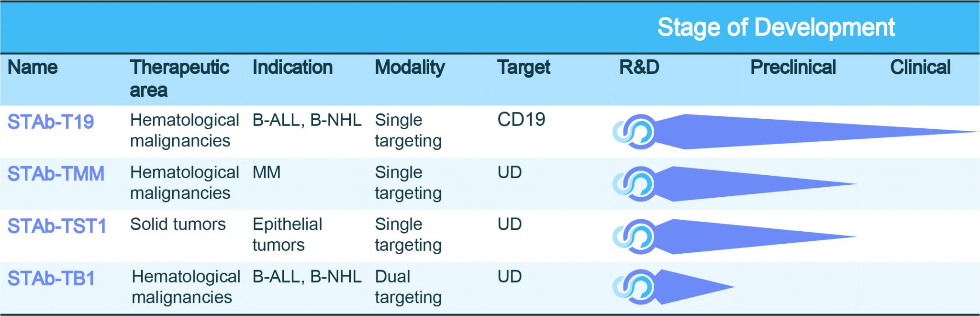Click the STAb-T19 development progress bar
The height and width of the screenshot is (316, 980).
tap(790, 132)
